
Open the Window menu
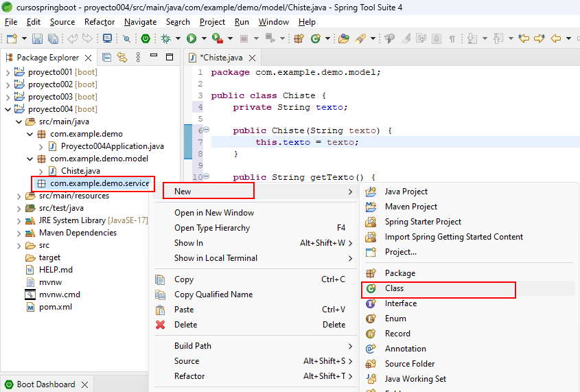[274, 22]
